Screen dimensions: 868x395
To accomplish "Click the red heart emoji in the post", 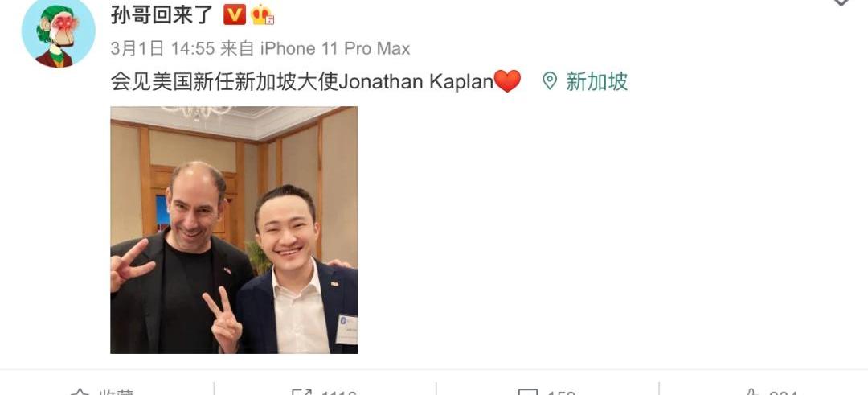I will pyautogui.click(x=507, y=81).
